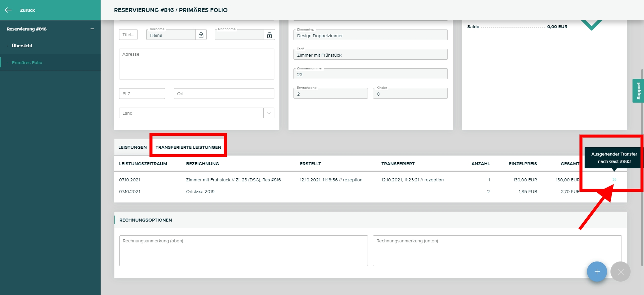Image resolution: width=644 pixels, height=295 pixels.
Task: Open the Titel selection dropdown
Action: [x=128, y=35]
